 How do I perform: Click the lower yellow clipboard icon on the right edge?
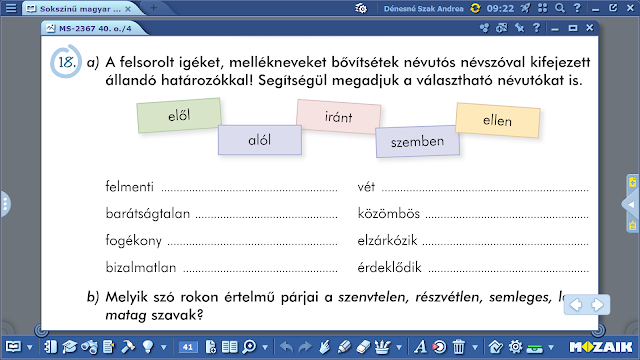633,225
